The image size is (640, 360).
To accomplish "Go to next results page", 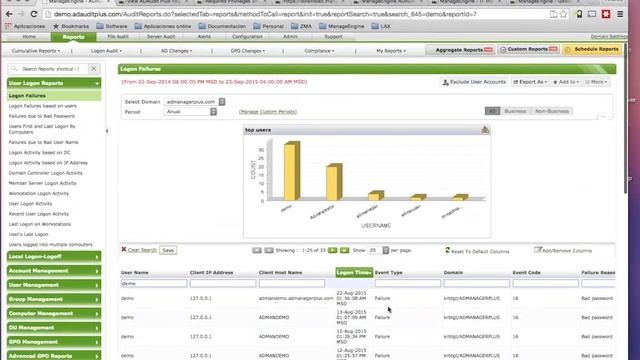I will (x=333, y=250).
